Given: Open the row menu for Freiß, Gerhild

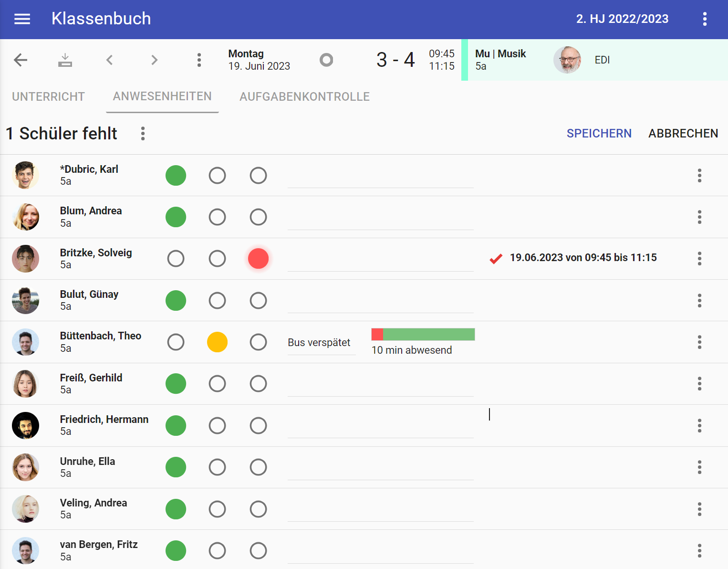Looking at the screenshot, I should tap(699, 384).
